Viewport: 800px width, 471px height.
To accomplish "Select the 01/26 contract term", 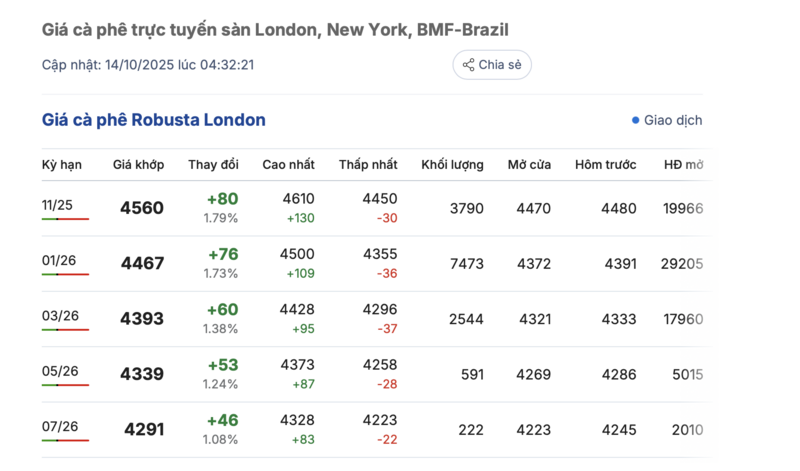I will (60, 260).
